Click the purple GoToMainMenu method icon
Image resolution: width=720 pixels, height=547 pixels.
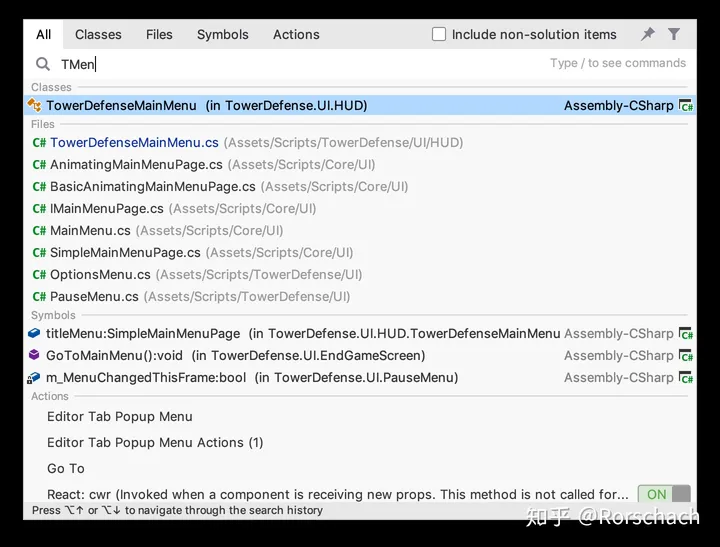point(34,355)
